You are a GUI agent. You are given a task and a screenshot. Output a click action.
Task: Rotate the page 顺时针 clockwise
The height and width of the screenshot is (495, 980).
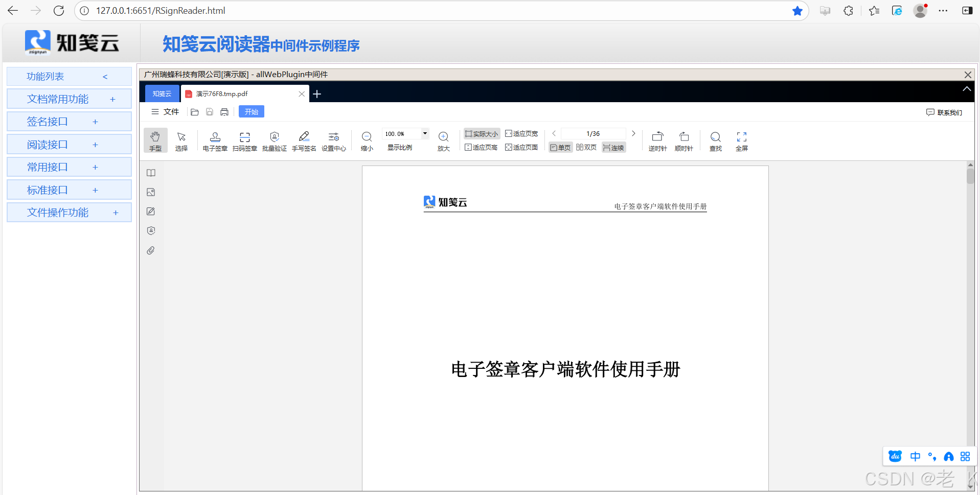[683, 140]
